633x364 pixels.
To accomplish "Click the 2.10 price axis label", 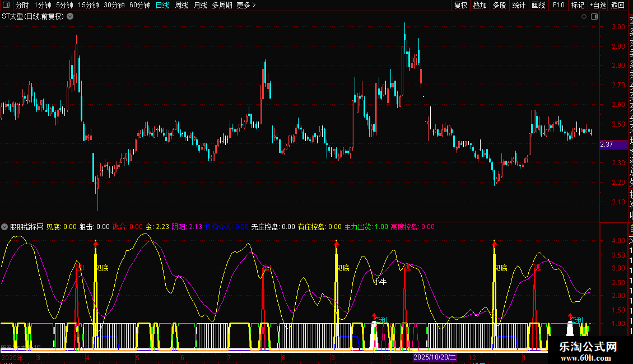I will click(x=618, y=202).
